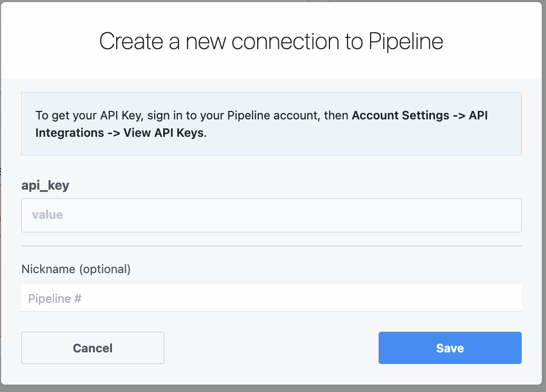Click the api_key value input field

point(271,215)
